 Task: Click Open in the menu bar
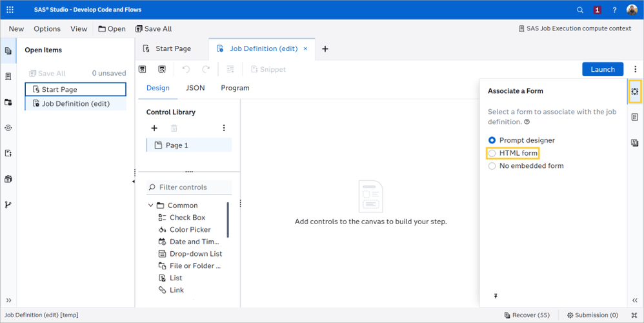coord(112,29)
